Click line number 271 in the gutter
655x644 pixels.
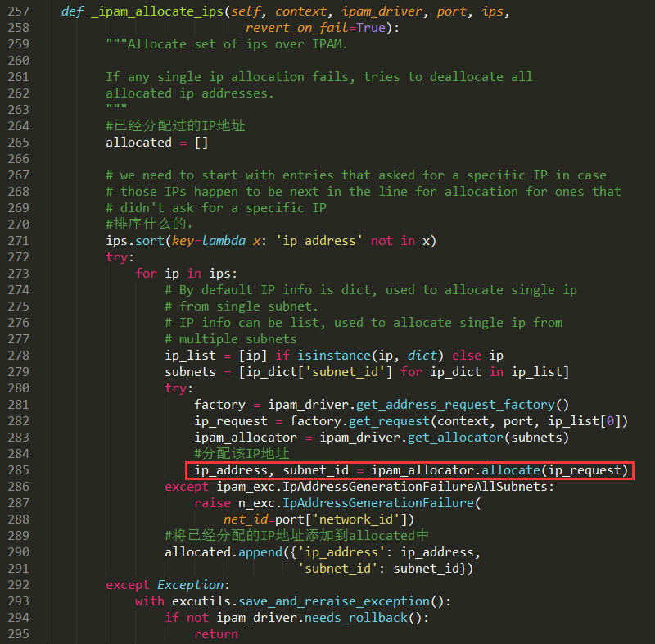(x=19, y=241)
